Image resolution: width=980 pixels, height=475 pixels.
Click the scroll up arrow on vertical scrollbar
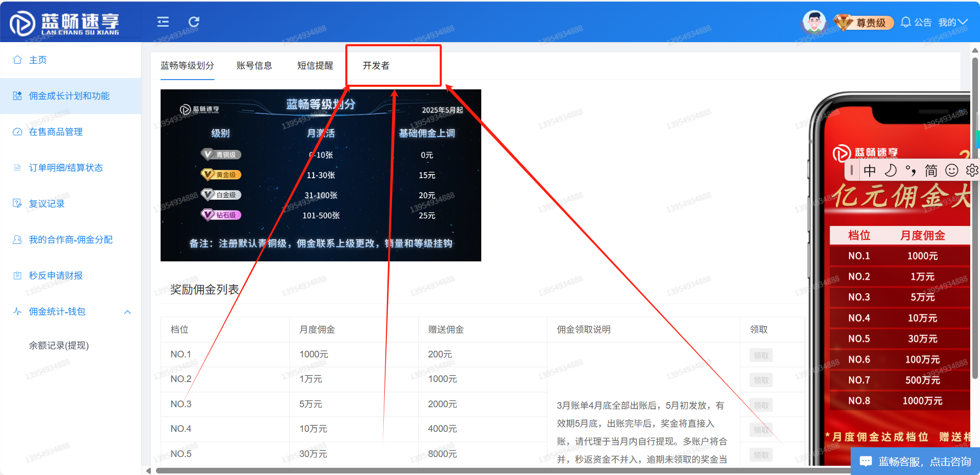(975, 50)
